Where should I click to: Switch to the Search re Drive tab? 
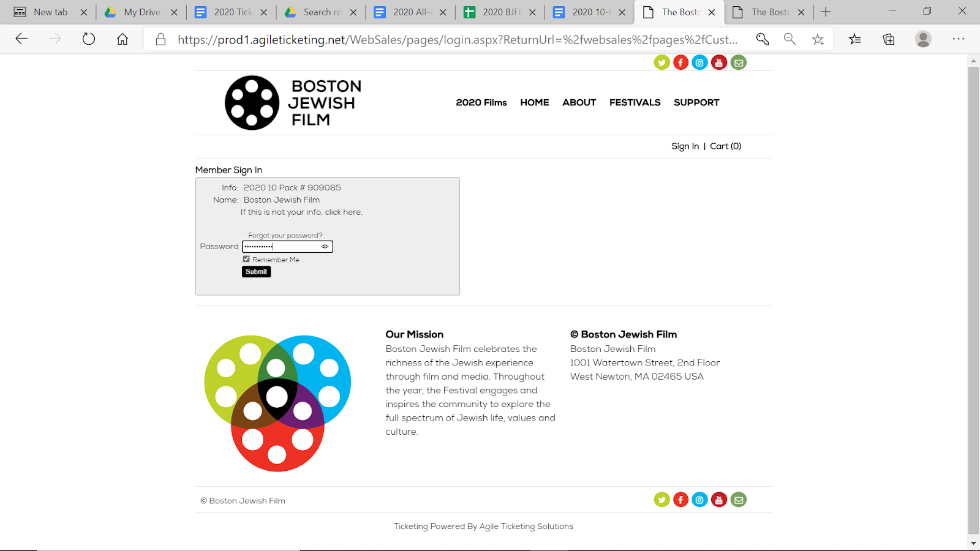click(321, 12)
